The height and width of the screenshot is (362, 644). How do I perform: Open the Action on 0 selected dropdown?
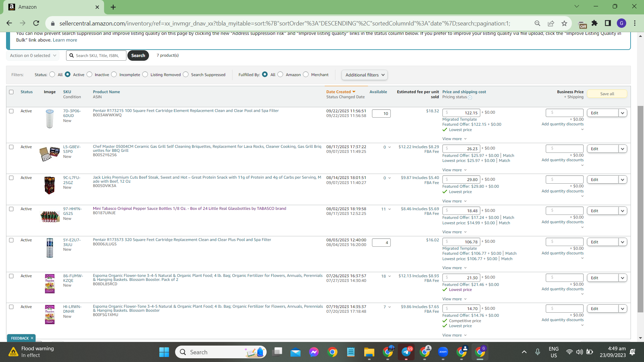click(x=33, y=56)
